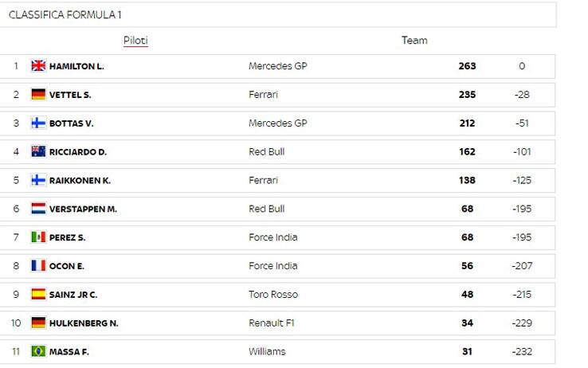Click the Finnish flag next to Bottas
Viewport: 588px width, 368px height.
38,123
